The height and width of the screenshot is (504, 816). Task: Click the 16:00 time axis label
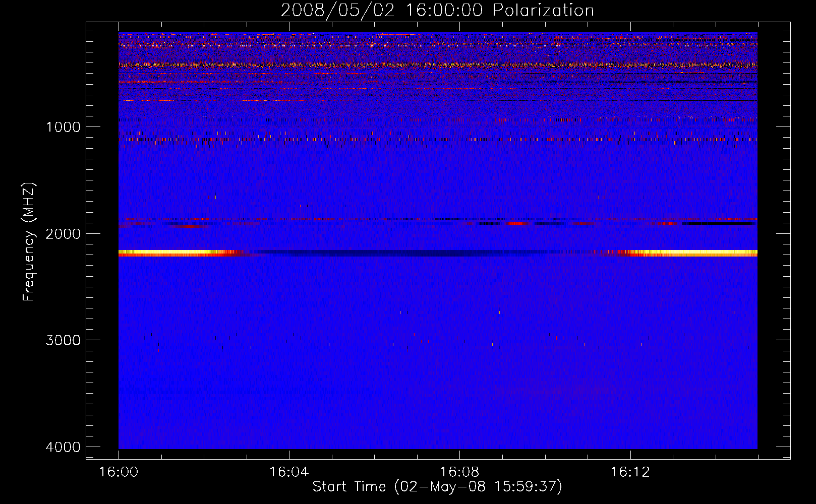tap(119, 472)
